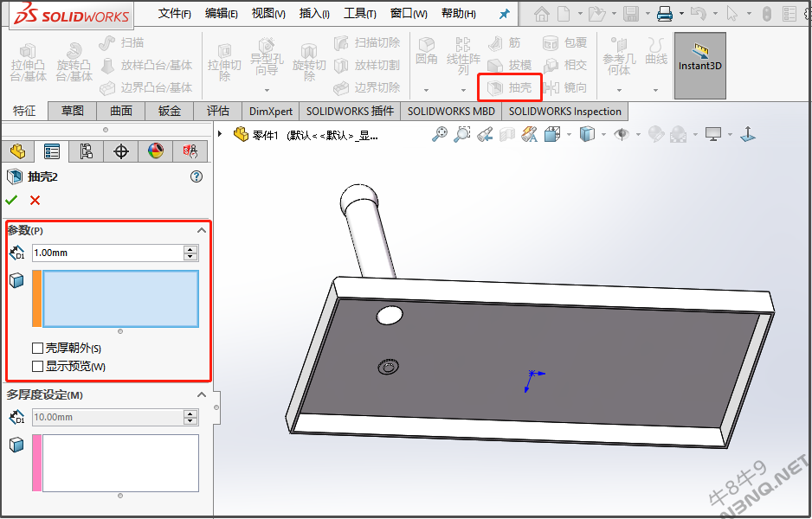
Task: Select the Wrap (包覆) feature
Action: 565,43
